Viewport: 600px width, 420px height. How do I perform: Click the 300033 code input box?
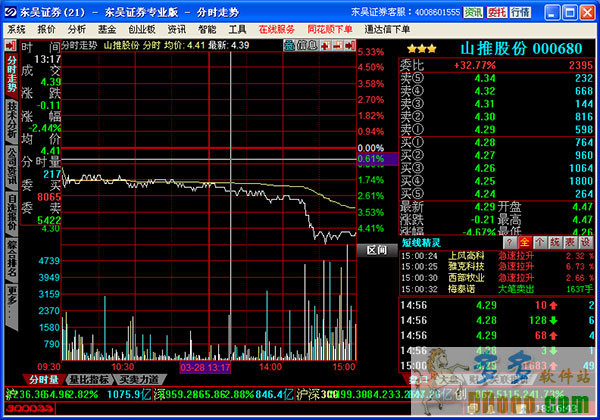30,409
